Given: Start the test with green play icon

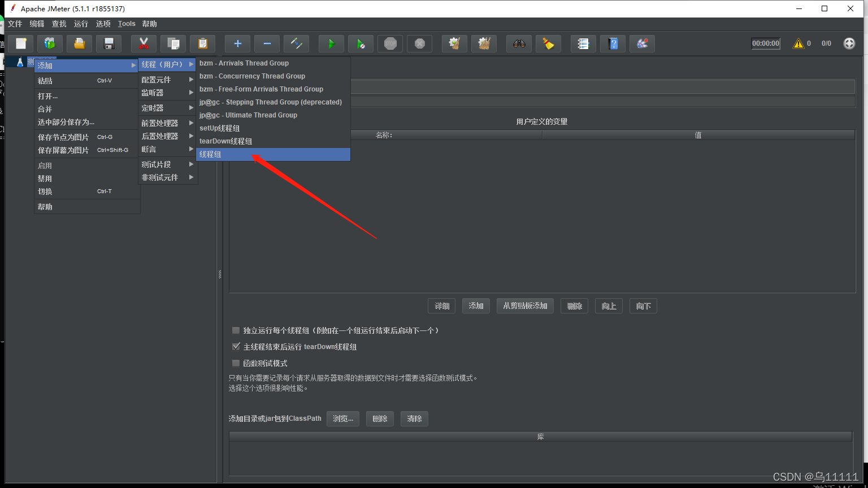Looking at the screenshot, I should [332, 43].
